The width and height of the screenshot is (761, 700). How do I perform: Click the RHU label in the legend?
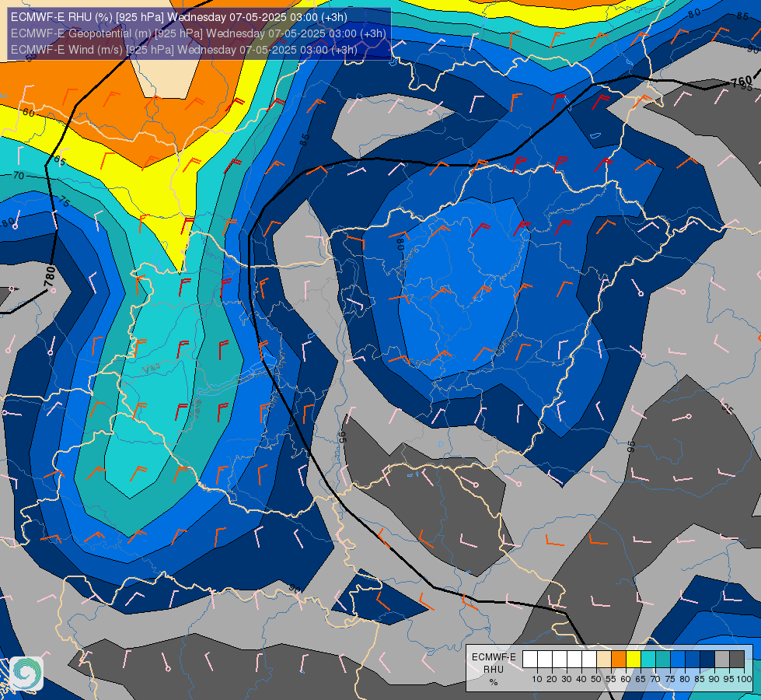[494, 670]
